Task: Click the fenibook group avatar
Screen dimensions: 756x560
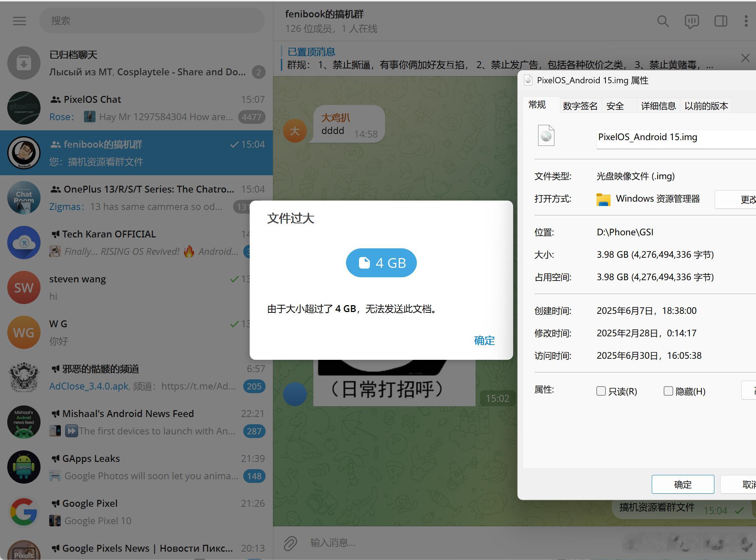Action: point(24,153)
